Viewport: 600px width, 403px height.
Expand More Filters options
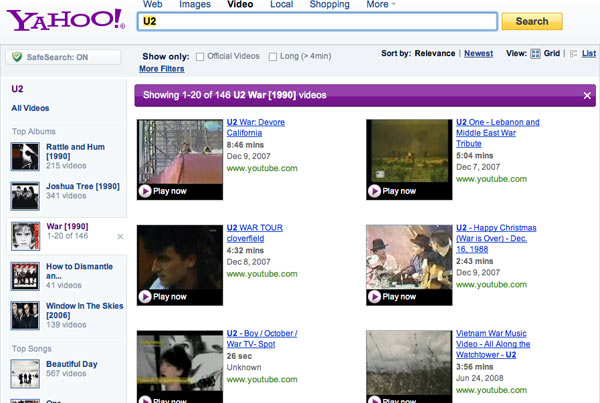(162, 69)
